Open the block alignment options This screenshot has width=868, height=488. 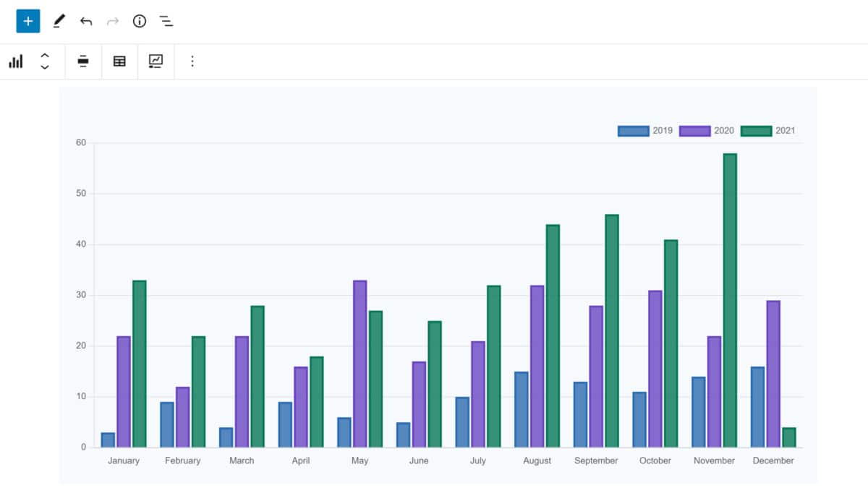pyautogui.click(x=83, y=61)
